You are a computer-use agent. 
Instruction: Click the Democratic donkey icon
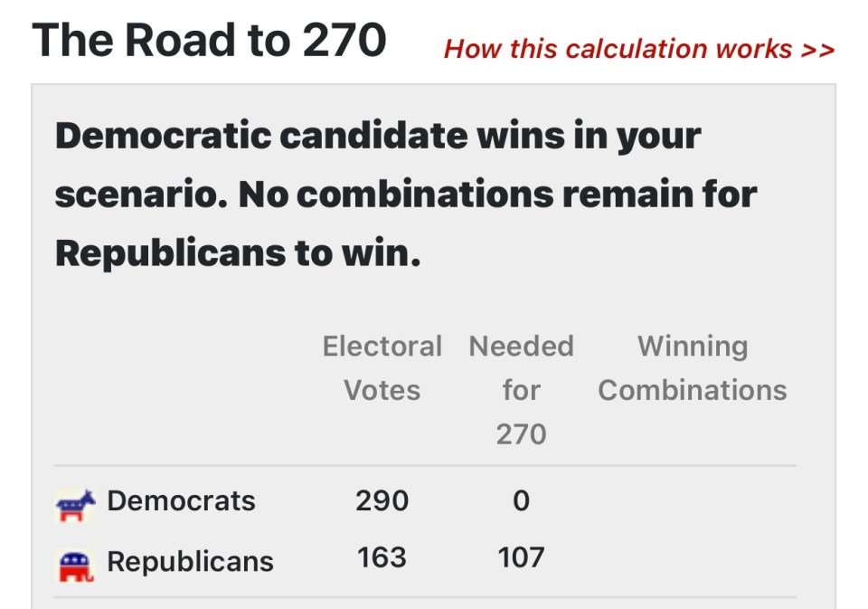76,505
